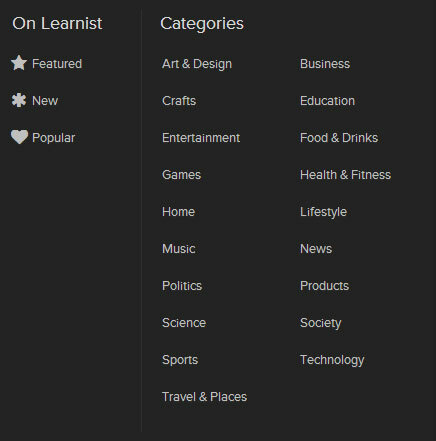The height and width of the screenshot is (441, 436).
Task: Select the Business category
Action: (325, 64)
